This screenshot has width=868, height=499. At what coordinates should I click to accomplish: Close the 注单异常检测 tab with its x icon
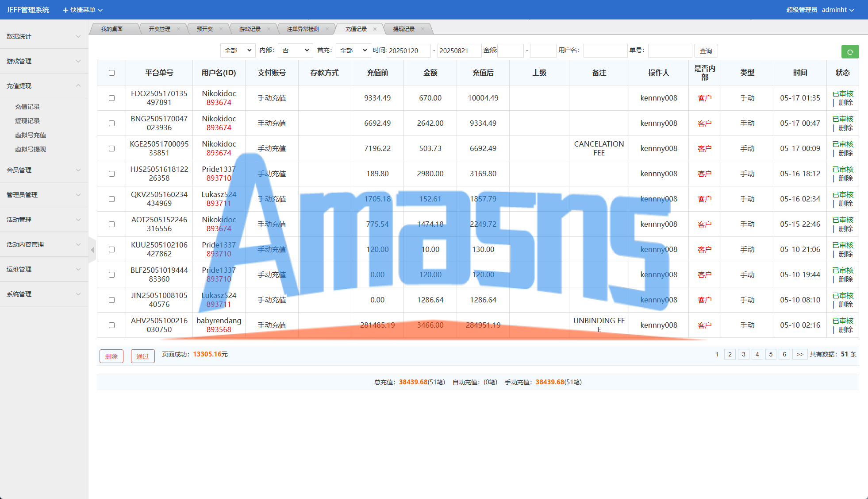click(327, 29)
